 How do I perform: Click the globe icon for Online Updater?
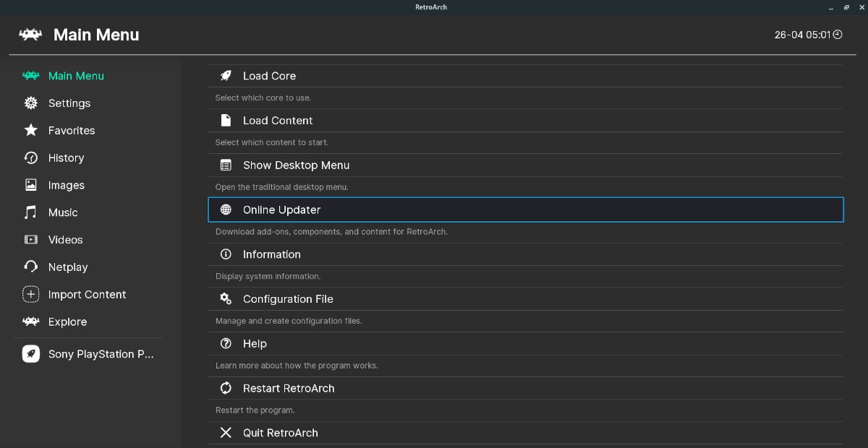[226, 210]
